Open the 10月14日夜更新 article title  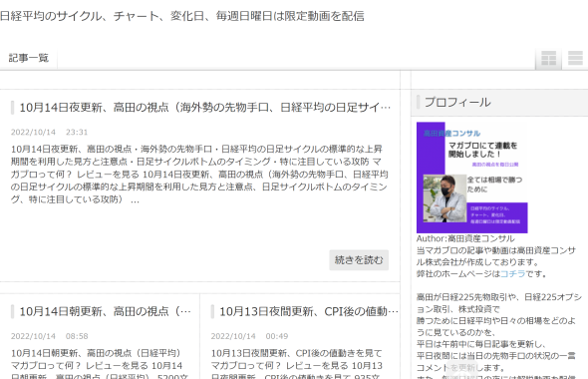204,108
